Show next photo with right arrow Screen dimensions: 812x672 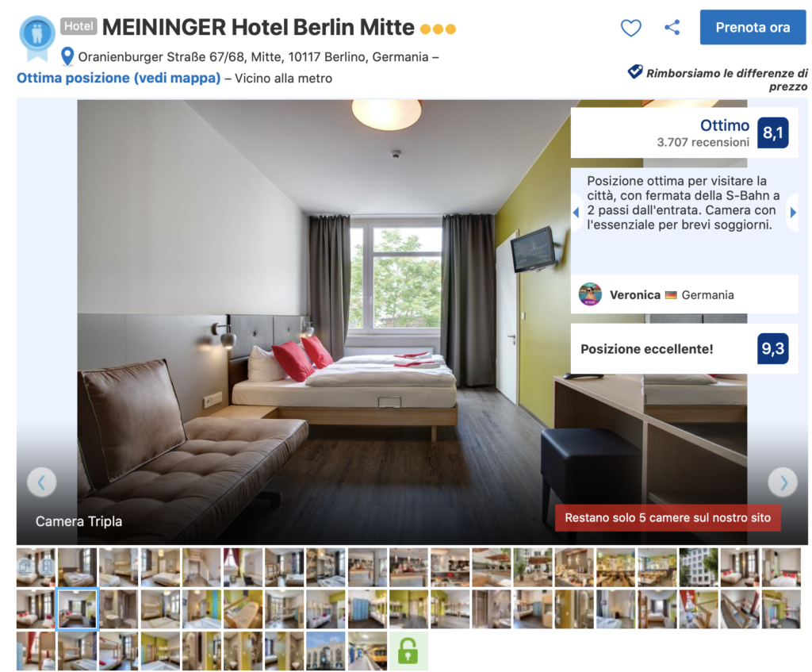click(x=783, y=482)
